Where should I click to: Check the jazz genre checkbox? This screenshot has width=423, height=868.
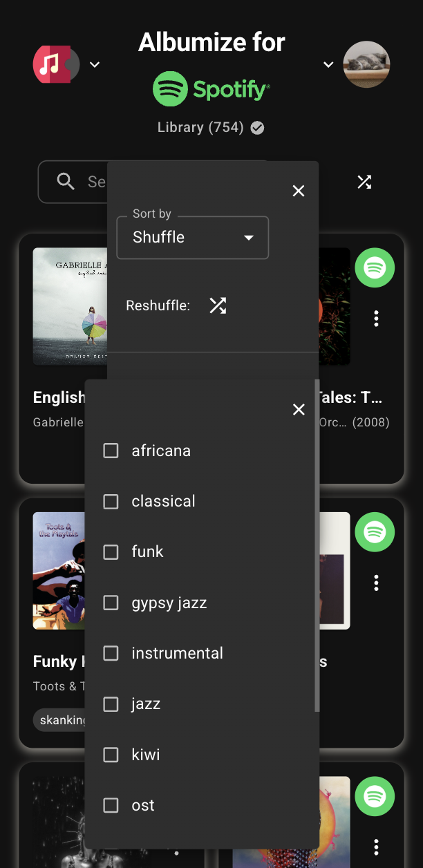[111, 704]
